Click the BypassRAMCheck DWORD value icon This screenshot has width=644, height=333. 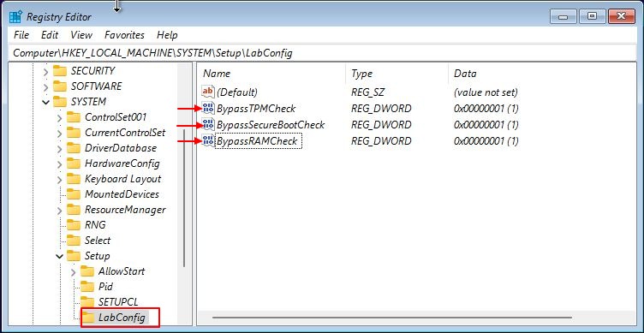point(208,141)
